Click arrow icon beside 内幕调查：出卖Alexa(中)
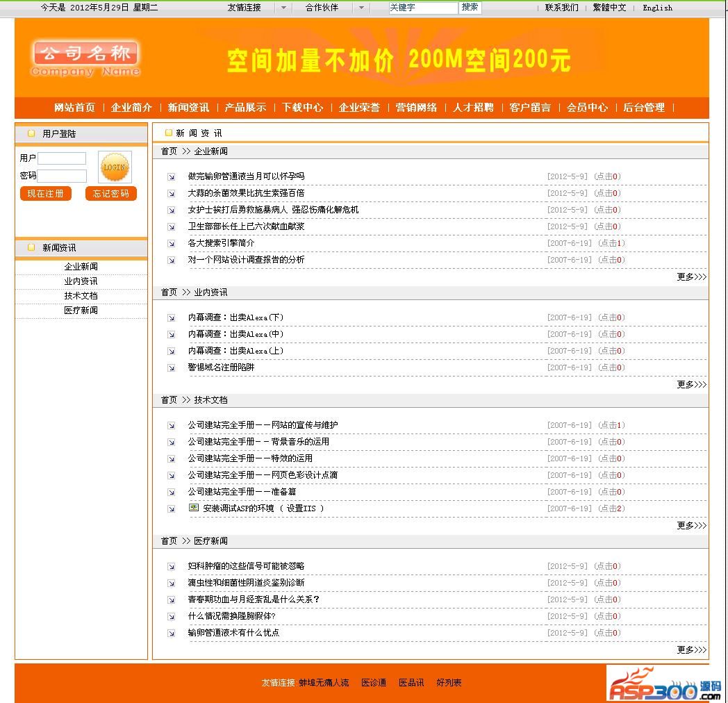Image resolution: width=728 pixels, height=703 pixels. [172, 335]
